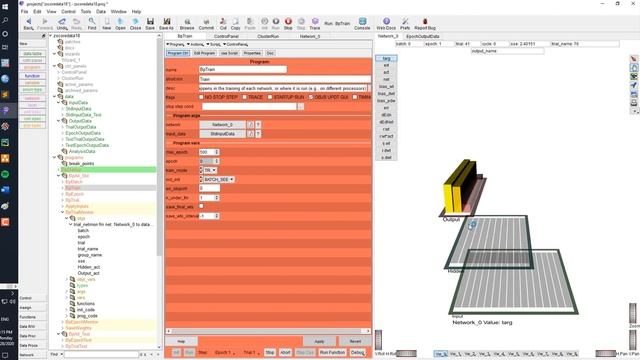
Task: Collapse the programs tree group
Action: [x=54, y=157]
